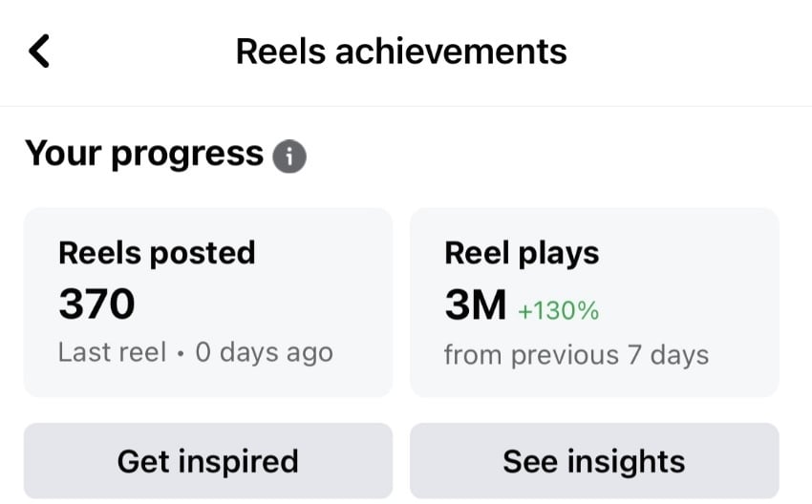Tap the back arrow icon
This screenshot has width=812, height=504.
(39, 51)
